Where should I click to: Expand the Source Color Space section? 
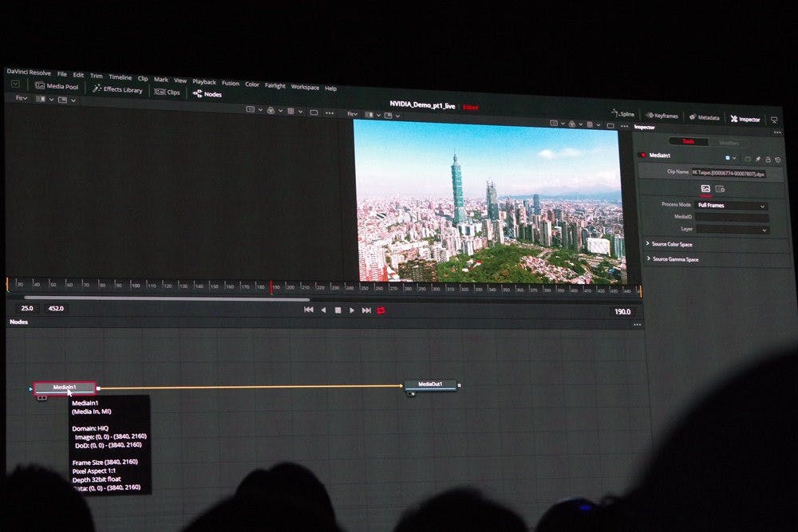click(670, 243)
